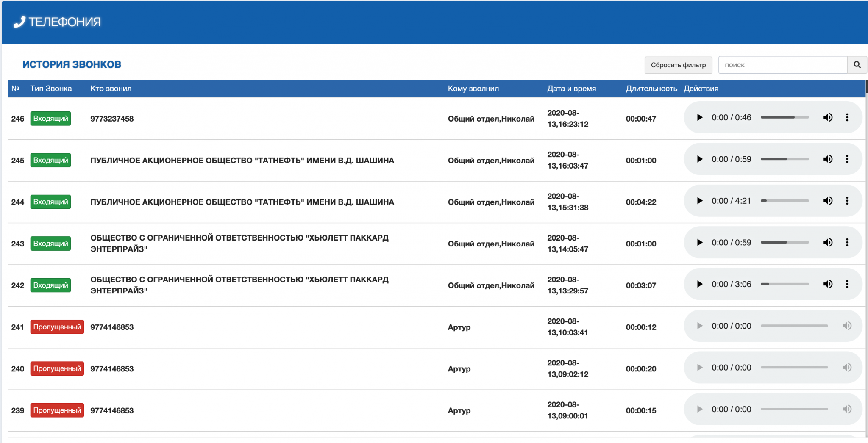Seek in the call 242 audio progress bar

pyautogui.click(x=785, y=284)
